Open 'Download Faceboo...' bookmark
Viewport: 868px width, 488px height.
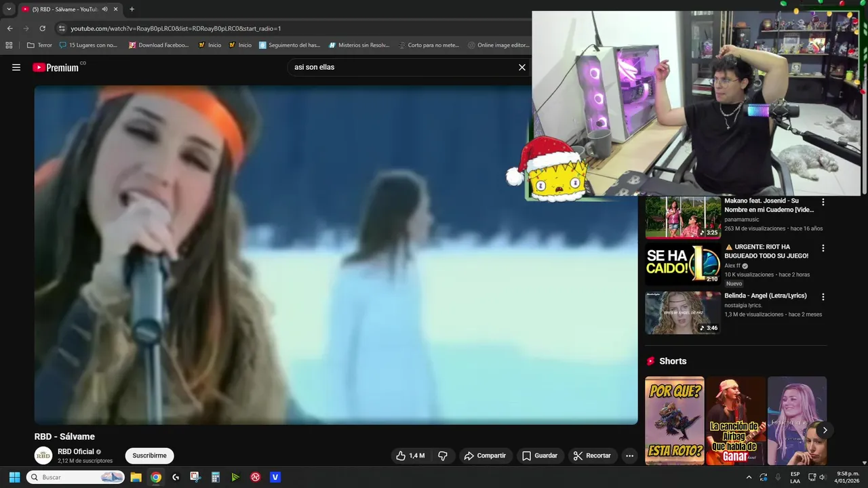pos(159,45)
